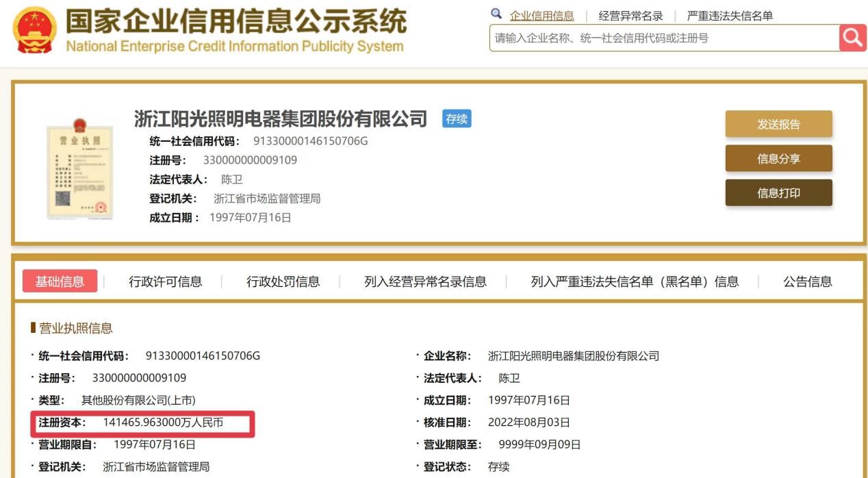Click the red search magnifier button
868x478 pixels.
(x=853, y=38)
